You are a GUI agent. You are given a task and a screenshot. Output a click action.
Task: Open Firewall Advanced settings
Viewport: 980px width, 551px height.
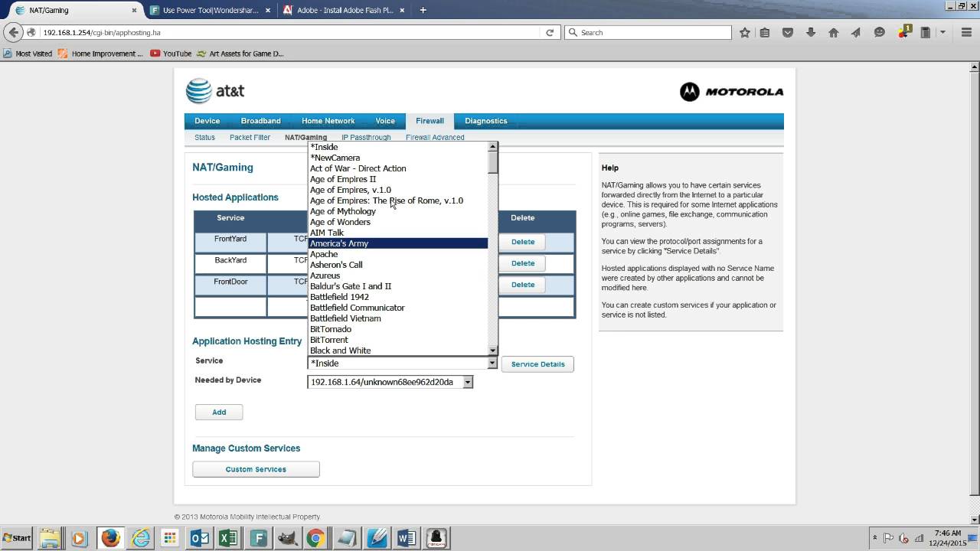[x=435, y=138]
